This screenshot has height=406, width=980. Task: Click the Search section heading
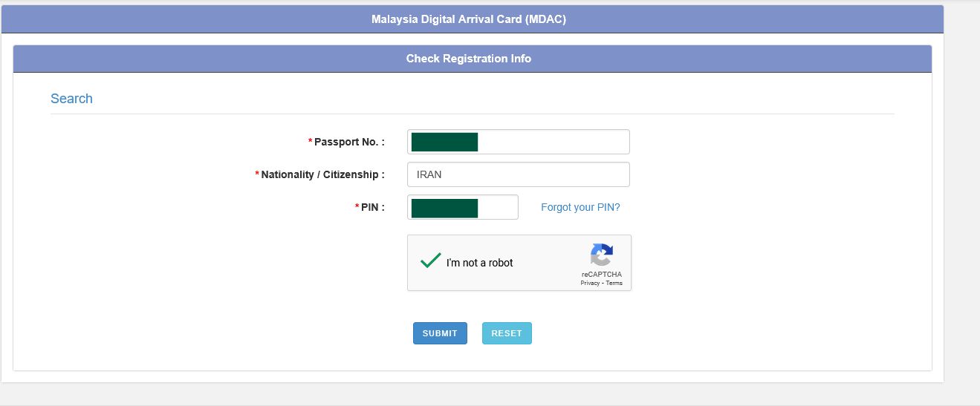[71, 99]
